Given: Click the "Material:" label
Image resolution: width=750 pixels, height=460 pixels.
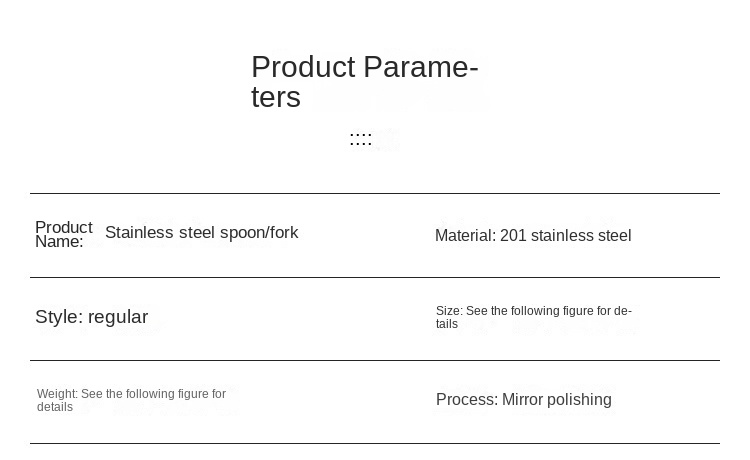Looking at the screenshot, I should coord(465,236).
